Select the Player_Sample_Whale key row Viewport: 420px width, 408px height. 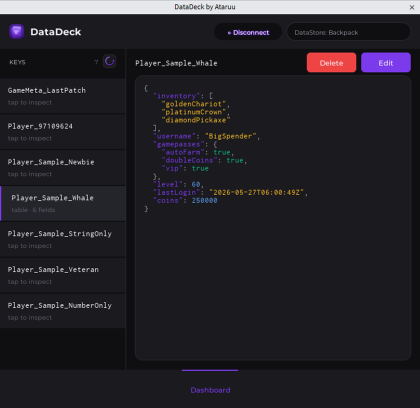tap(63, 203)
